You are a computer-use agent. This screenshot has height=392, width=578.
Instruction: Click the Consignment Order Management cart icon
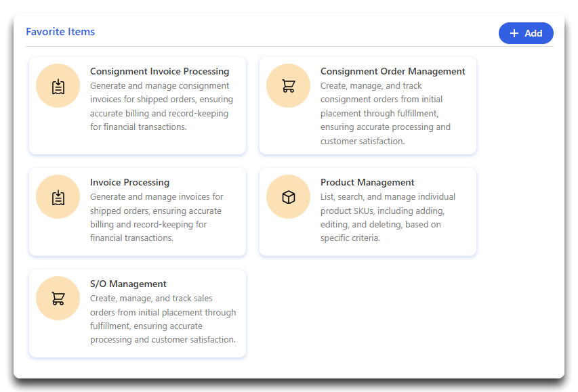point(288,86)
